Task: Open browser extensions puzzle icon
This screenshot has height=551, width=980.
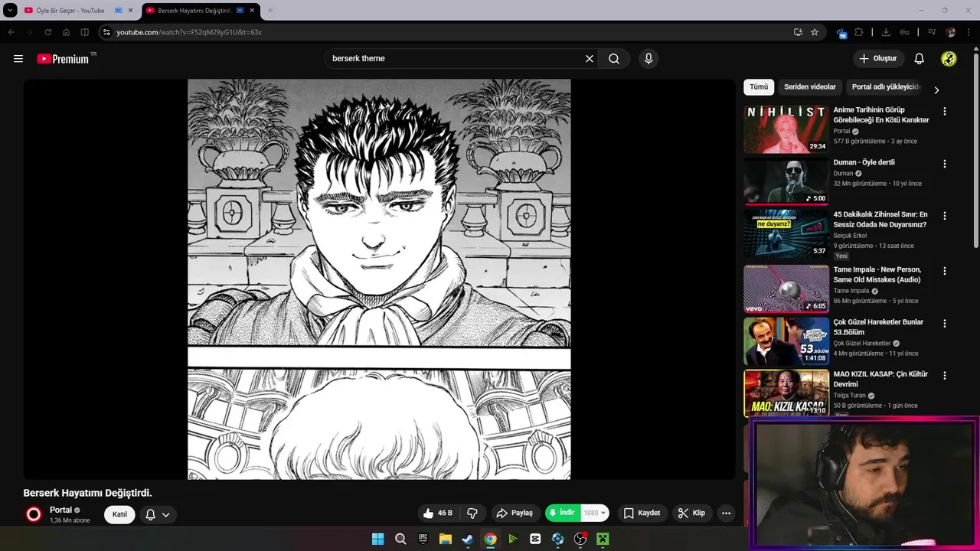Action: [x=859, y=32]
